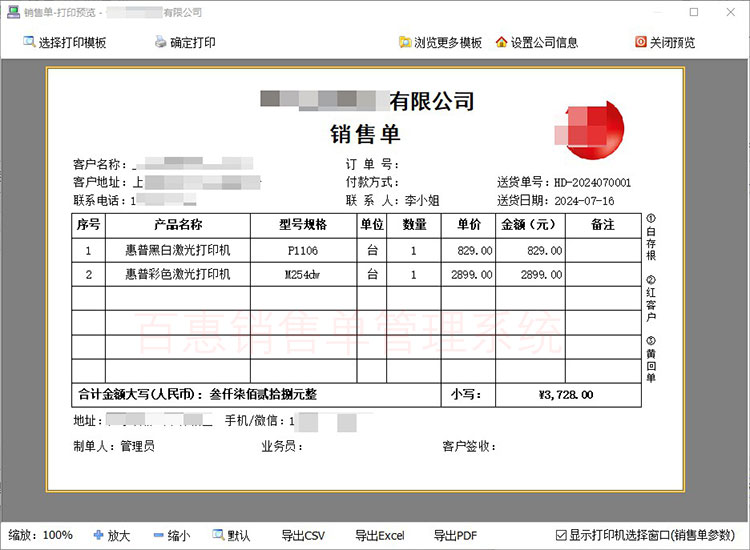The width and height of the screenshot is (750, 550).
Task: Click the 备注 column header
Action: coord(603,224)
